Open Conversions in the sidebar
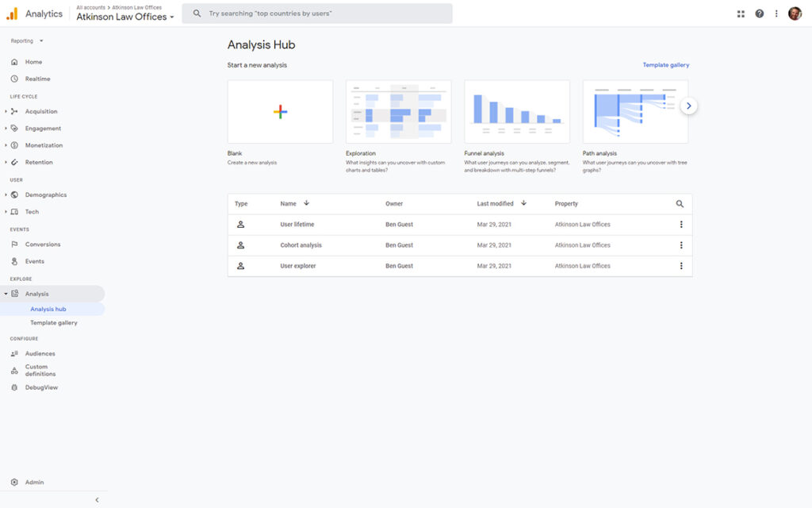Screen dimensions: 812x508 click(x=43, y=244)
